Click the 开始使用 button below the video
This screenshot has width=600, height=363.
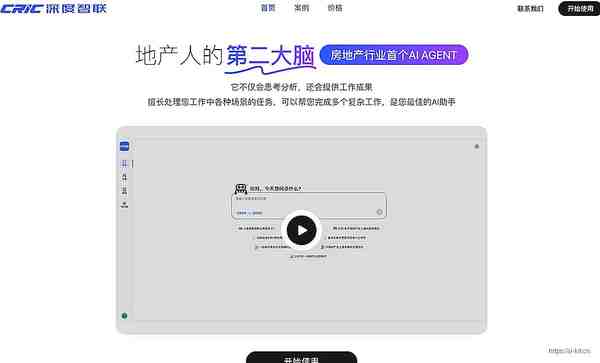pyautogui.click(x=302, y=358)
